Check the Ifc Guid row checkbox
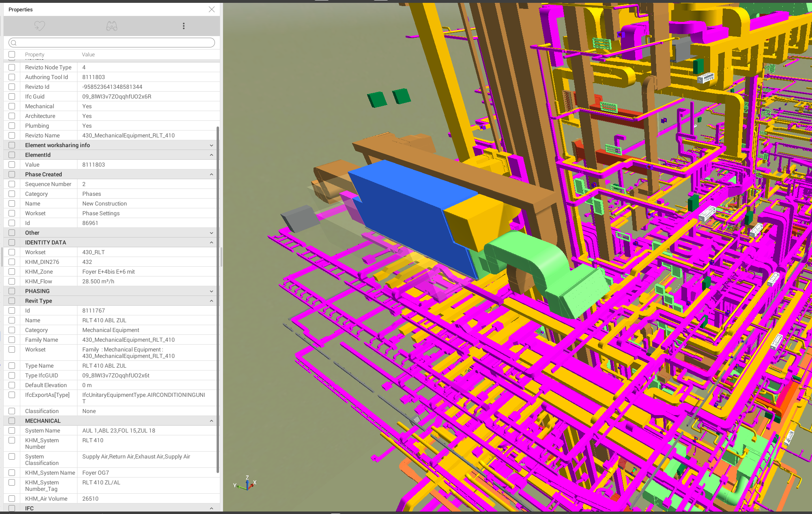Image resolution: width=812 pixels, height=514 pixels. (12, 96)
